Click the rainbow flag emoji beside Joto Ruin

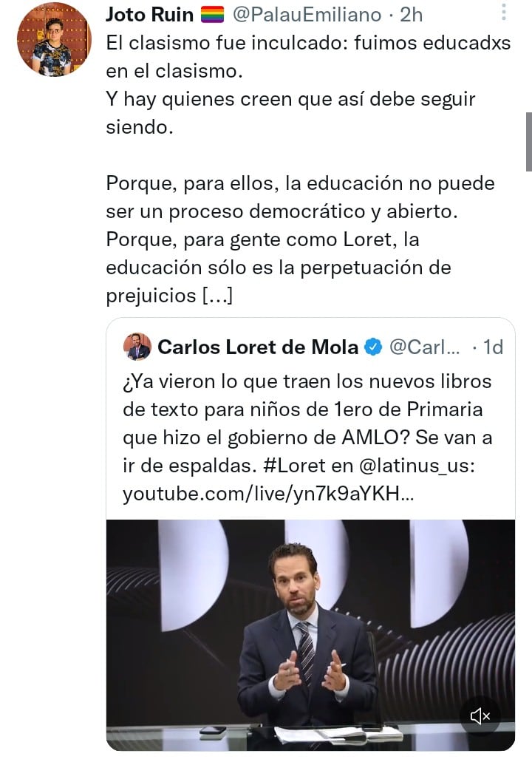click(212, 14)
